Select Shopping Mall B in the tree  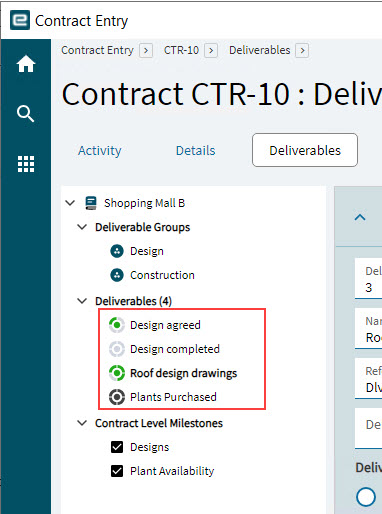(144, 203)
